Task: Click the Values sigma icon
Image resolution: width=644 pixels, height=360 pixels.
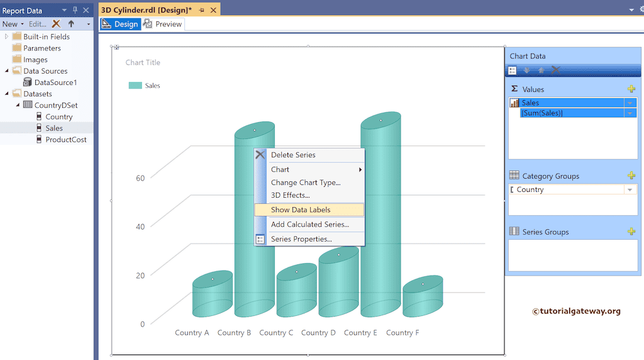Action: coord(514,89)
